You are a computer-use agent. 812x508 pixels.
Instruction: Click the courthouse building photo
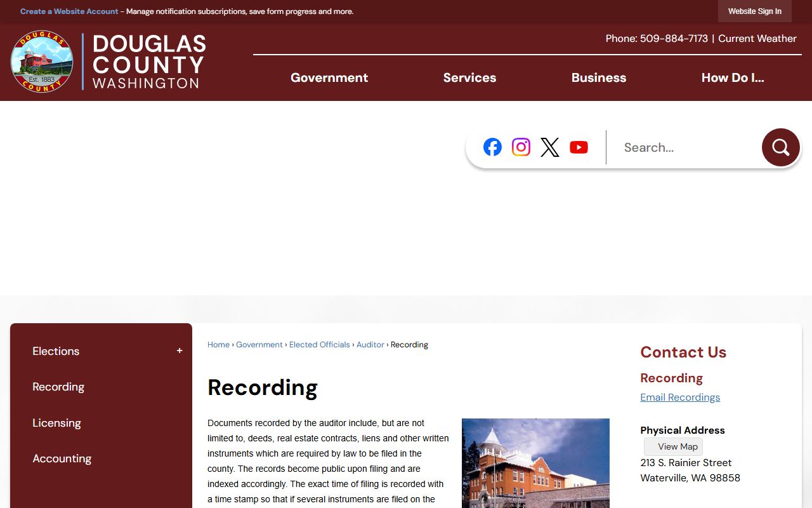(535, 463)
